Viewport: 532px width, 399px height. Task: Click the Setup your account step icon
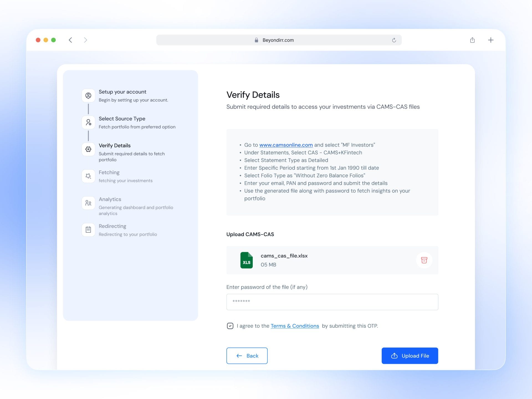(88, 96)
